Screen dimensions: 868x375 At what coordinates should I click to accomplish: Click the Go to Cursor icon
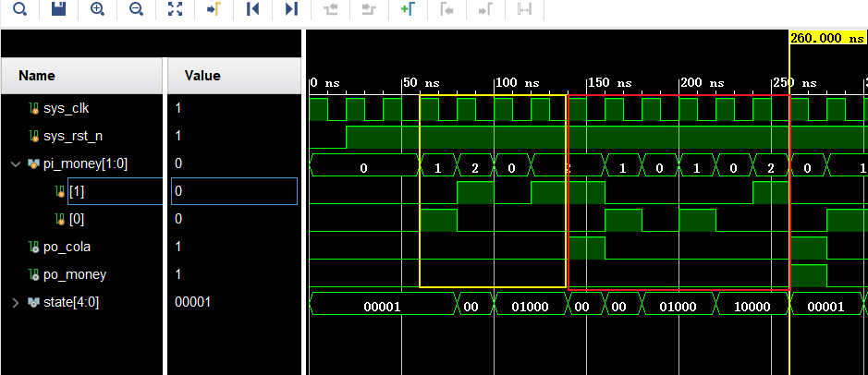coord(214,9)
